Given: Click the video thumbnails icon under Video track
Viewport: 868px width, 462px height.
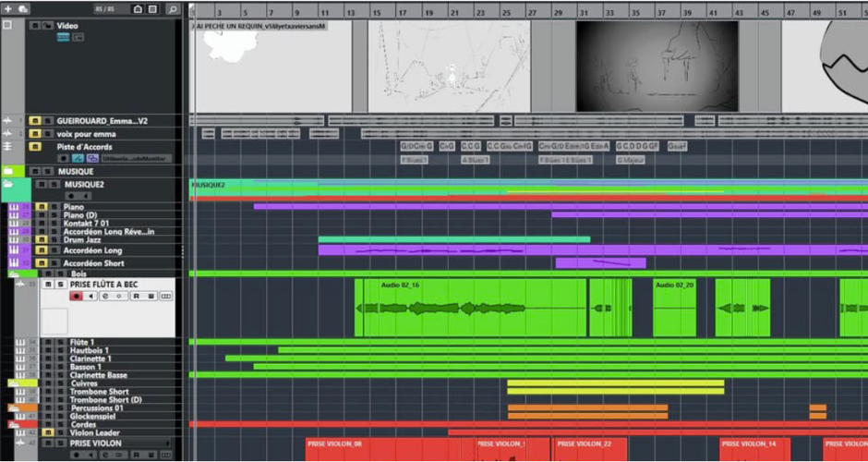Looking at the screenshot, I should [63, 38].
